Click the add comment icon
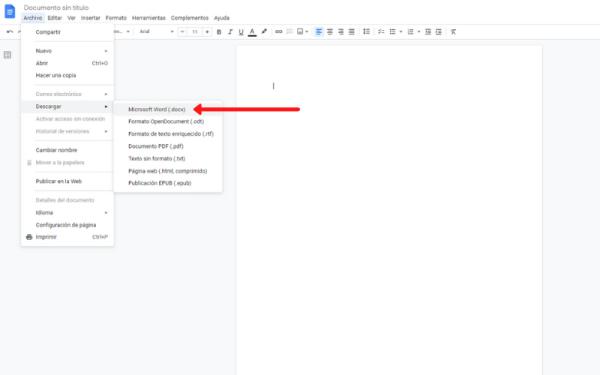The height and width of the screenshot is (375, 600). (290, 32)
